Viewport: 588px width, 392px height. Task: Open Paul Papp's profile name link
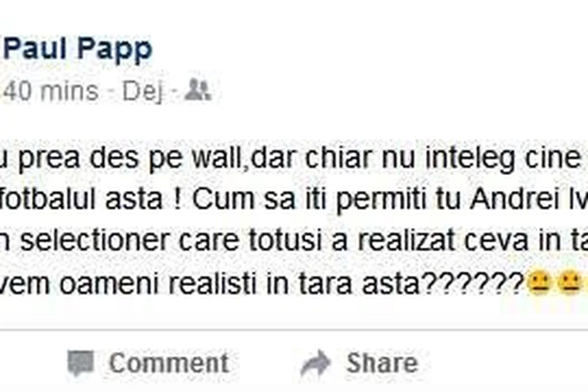coord(78,49)
